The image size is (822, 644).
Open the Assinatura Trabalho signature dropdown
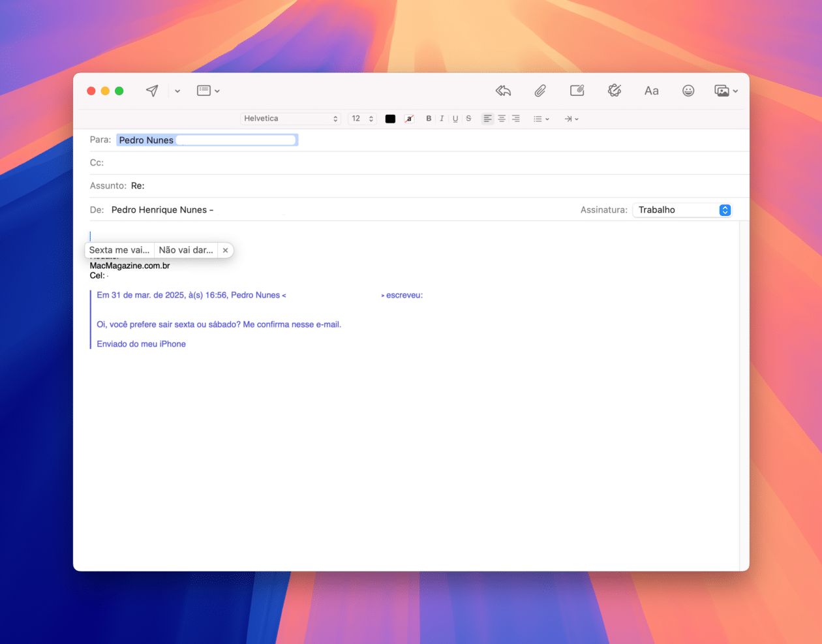coord(682,210)
